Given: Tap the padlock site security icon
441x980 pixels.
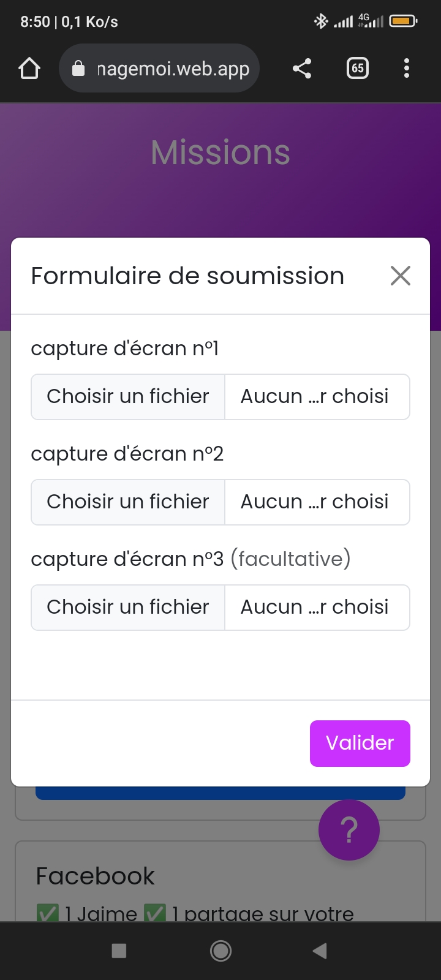Looking at the screenshot, I should tap(78, 69).
